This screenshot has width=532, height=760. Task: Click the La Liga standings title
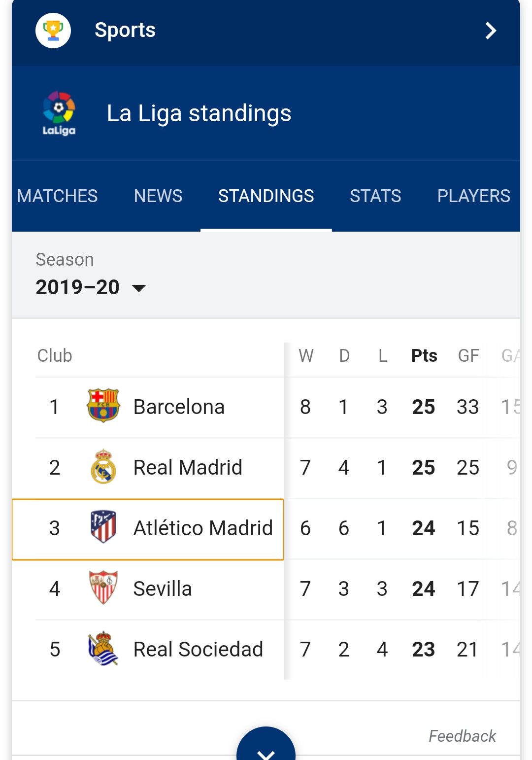(199, 113)
